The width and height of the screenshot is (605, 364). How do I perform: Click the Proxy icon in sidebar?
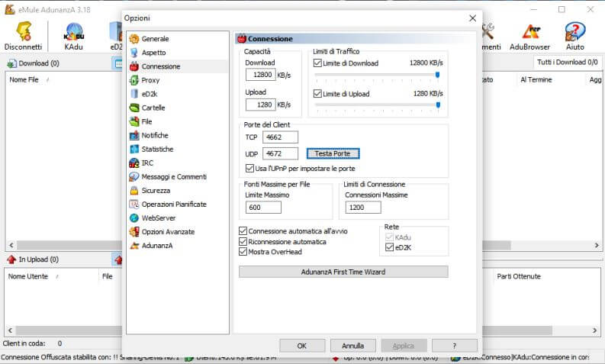point(134,80)
